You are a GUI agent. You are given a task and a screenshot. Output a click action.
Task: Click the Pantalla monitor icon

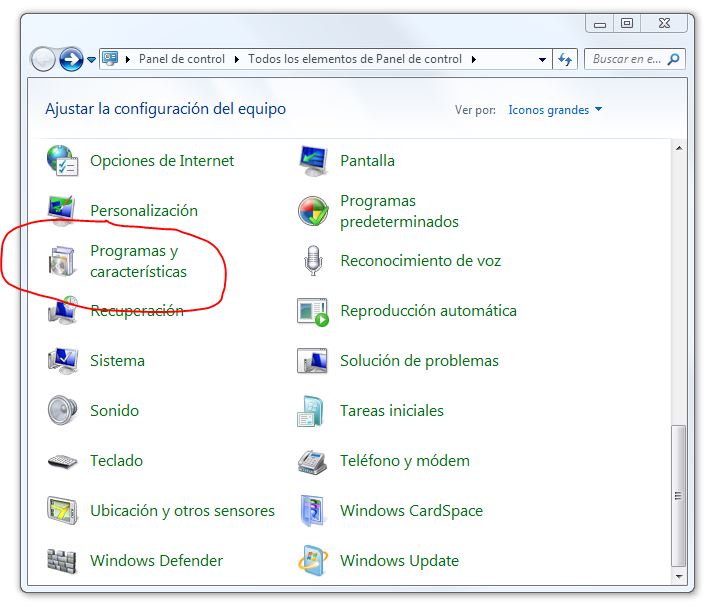313,161
